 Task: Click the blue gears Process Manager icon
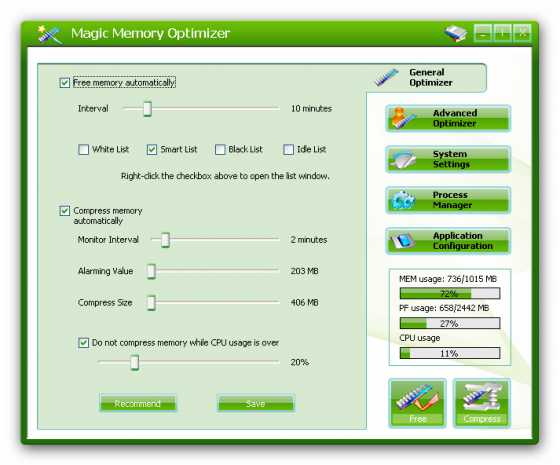coord(403,200)
